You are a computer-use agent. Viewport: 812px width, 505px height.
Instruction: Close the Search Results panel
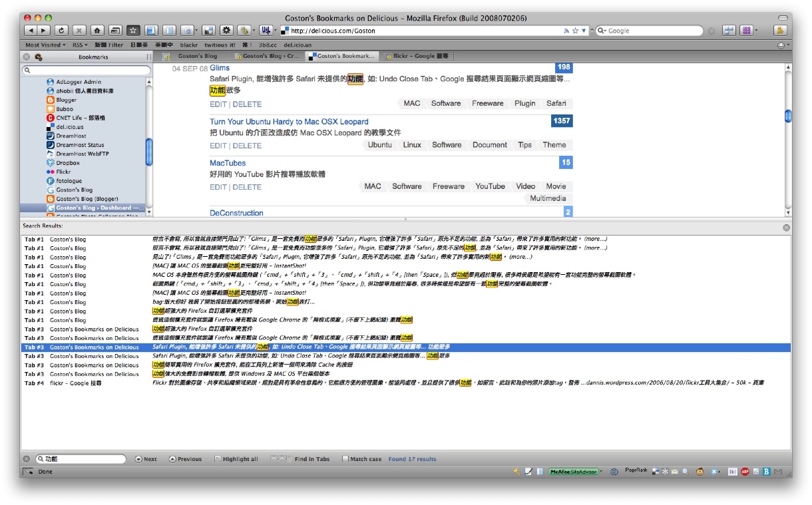pos(786,228)
